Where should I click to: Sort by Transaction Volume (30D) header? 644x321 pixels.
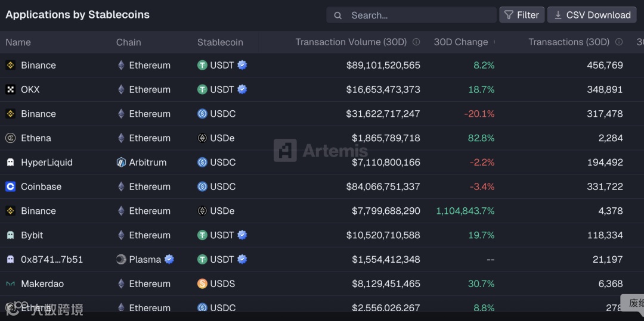(351, 42)
